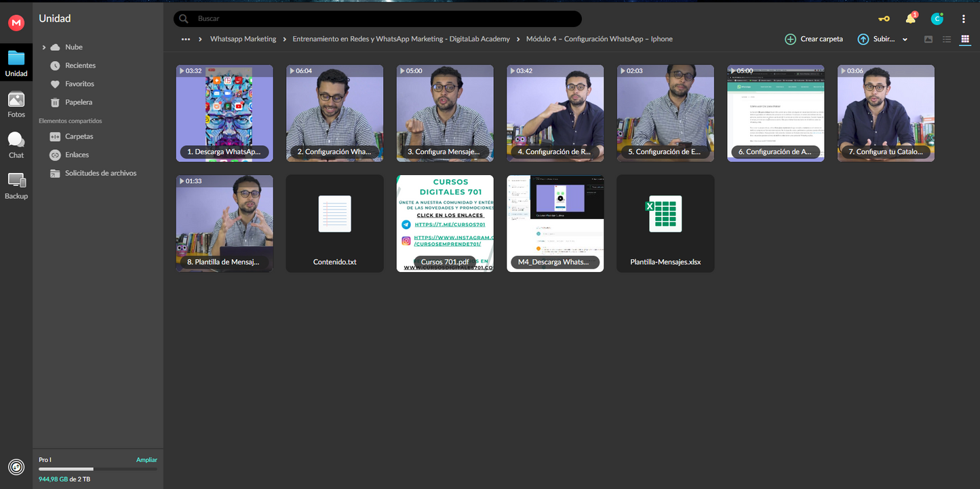This screenshot has width=980, height=489.
Task: Click the Subir button label
Action: (x=884, y=39)
